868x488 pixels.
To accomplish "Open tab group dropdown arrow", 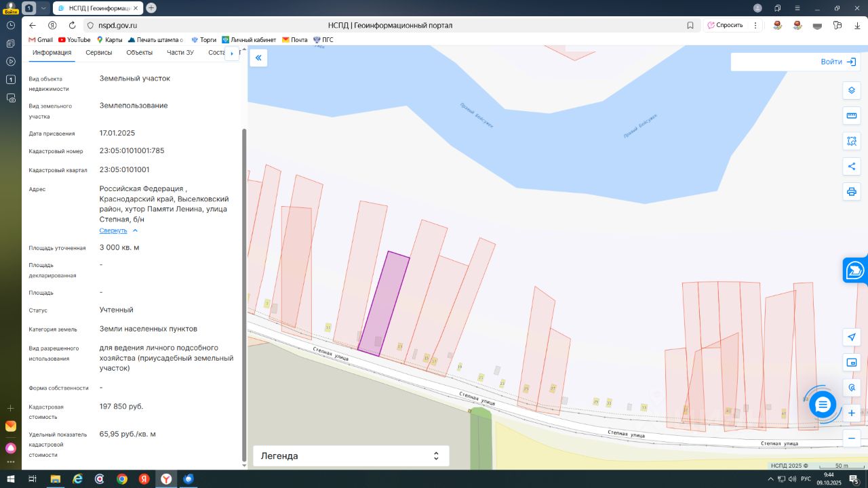I will [43, 8].
